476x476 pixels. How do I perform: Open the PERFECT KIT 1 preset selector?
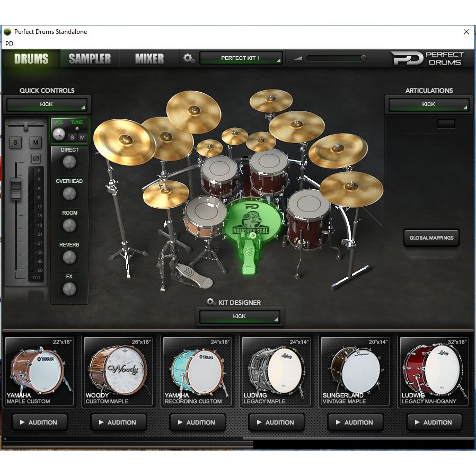(x=241, y=58)
